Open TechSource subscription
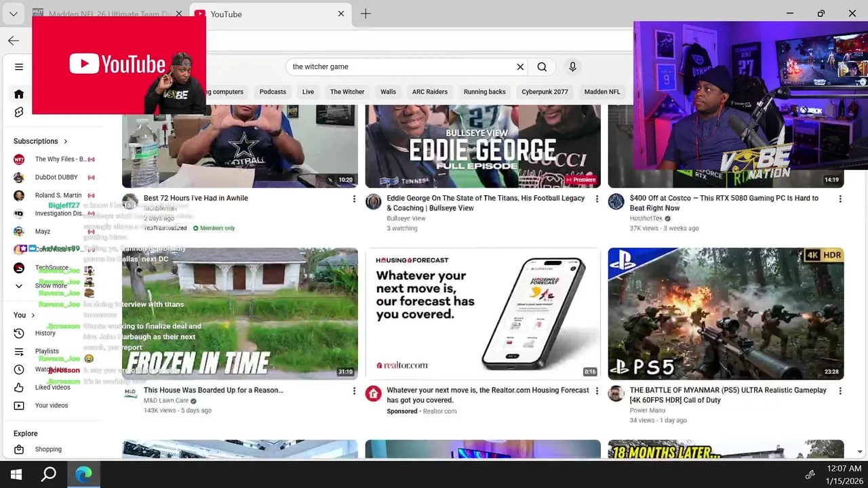This screenshot has width=868, height=488. tap(51, 268)
